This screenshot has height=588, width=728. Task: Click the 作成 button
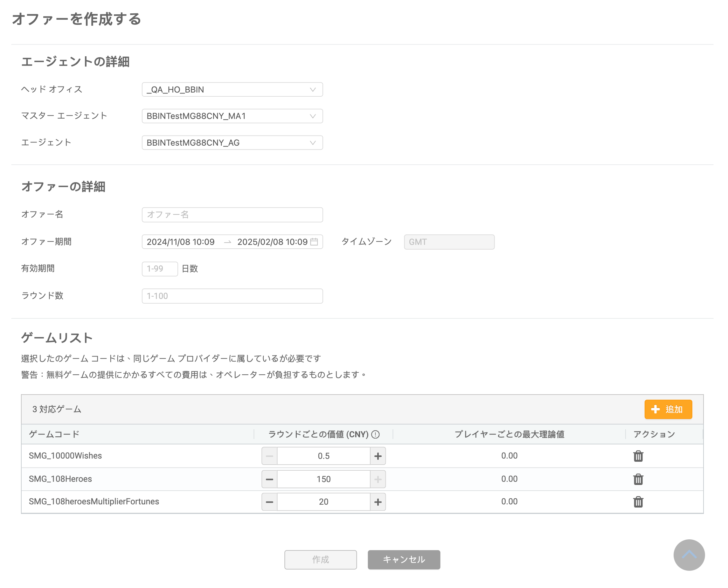click(320, 560)
